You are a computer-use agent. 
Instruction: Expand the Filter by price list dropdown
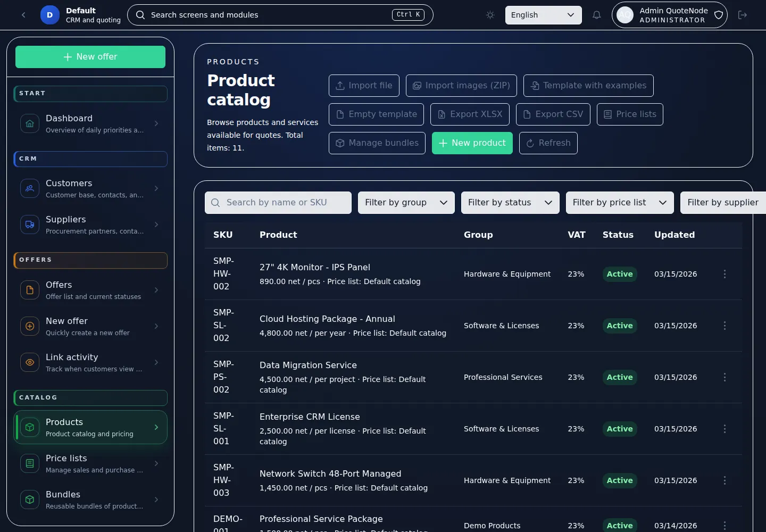click(x=619, y=203)
